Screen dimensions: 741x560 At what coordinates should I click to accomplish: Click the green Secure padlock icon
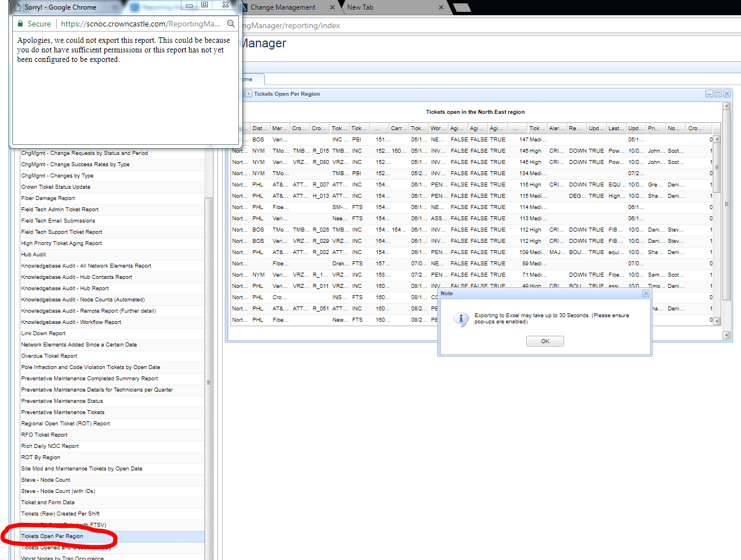click(20, 24)
